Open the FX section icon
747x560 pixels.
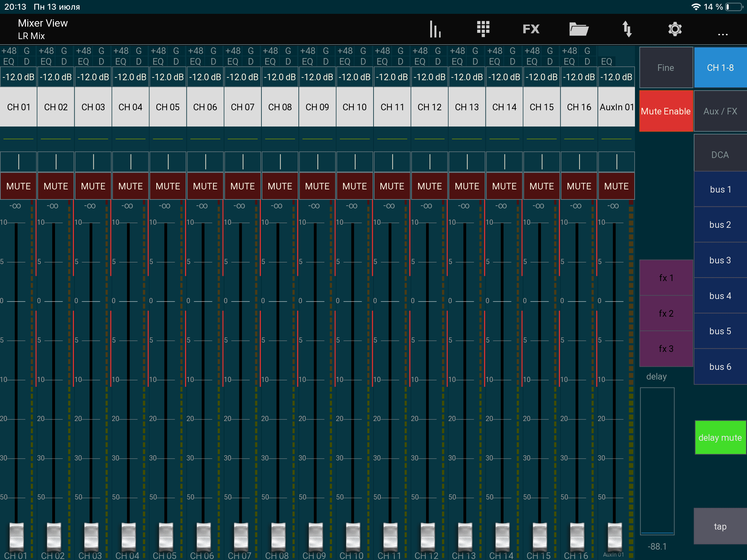[x=531, y=29]
